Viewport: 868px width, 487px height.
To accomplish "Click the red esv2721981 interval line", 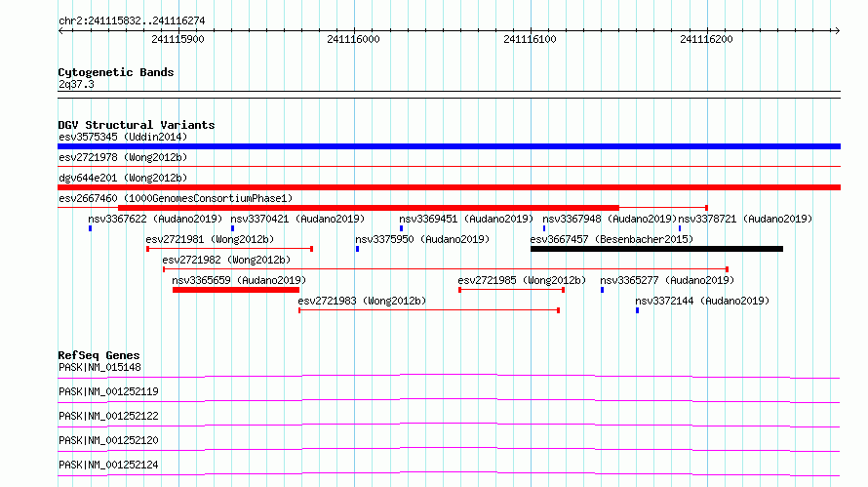I will (230, 249).
